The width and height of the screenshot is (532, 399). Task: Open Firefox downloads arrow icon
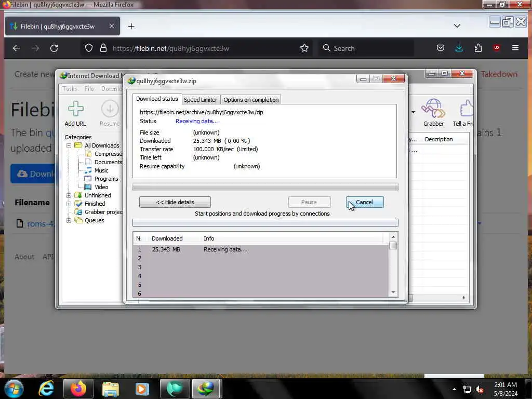[x=459, y=48]
